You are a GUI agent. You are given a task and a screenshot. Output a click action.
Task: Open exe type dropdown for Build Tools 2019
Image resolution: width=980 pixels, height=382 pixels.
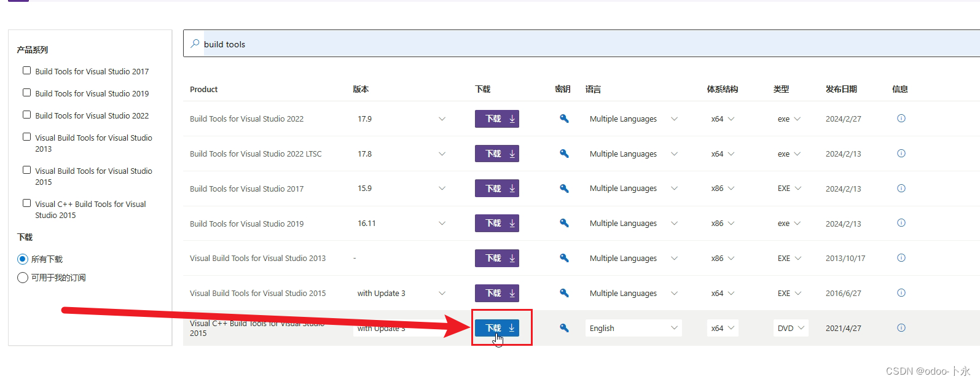789,223
